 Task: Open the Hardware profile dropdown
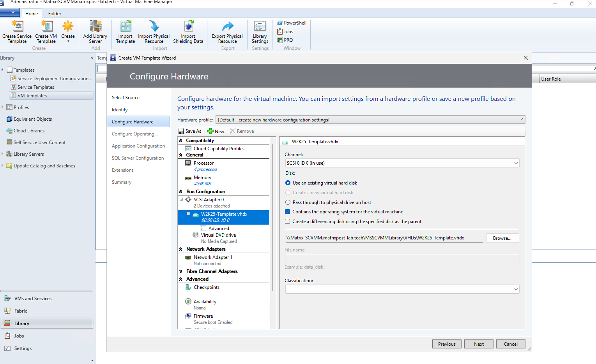[x=370, y=120]
